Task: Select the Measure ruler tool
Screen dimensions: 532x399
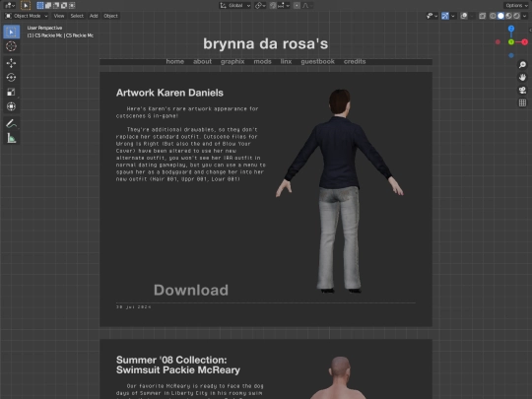Action: click(x=11, y=138)
